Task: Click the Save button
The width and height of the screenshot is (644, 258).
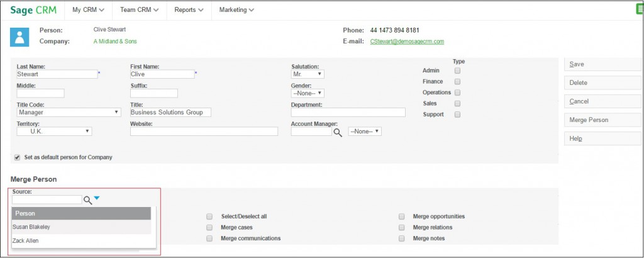Action: click(602, 64)
